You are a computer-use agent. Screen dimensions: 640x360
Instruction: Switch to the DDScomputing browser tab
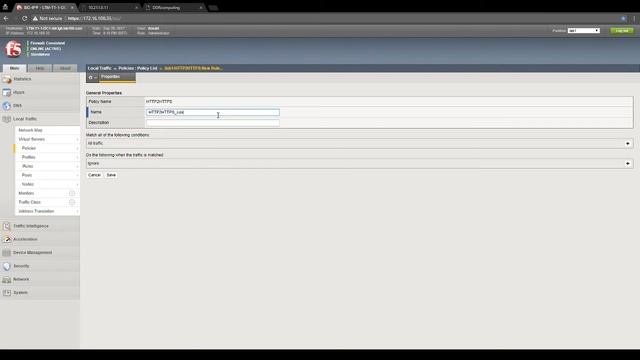pos(173,7)
